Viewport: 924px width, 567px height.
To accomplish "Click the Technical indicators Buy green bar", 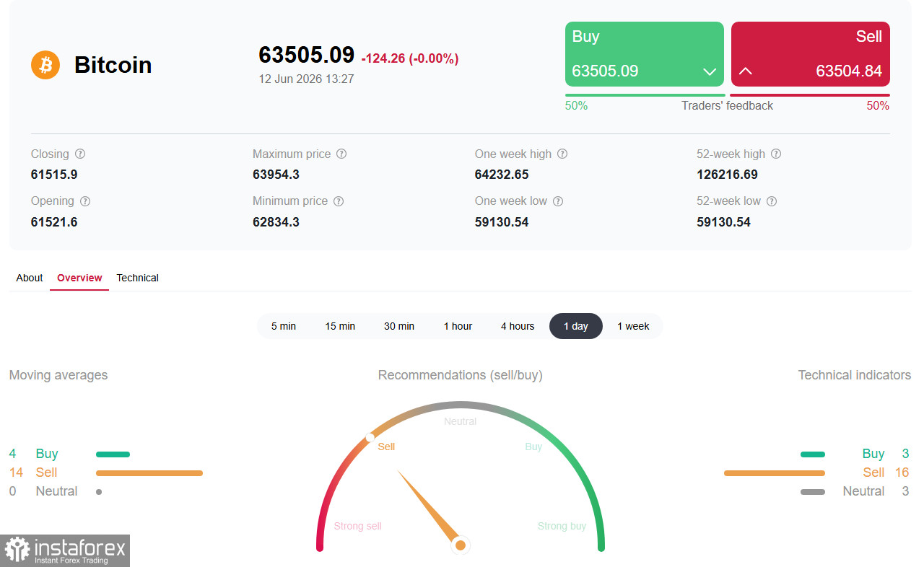I will tap(813, 454).
